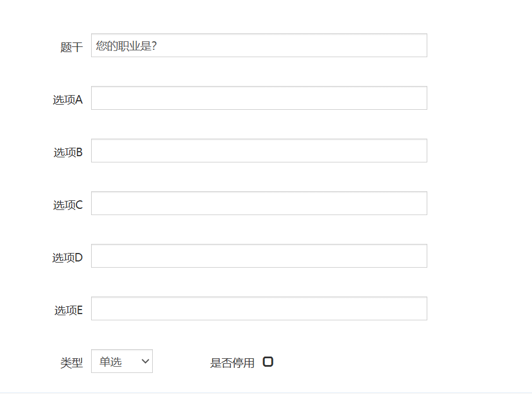The image size is (532, 399).
Task: Click the 选项D label text
Action: coord(67,258)
